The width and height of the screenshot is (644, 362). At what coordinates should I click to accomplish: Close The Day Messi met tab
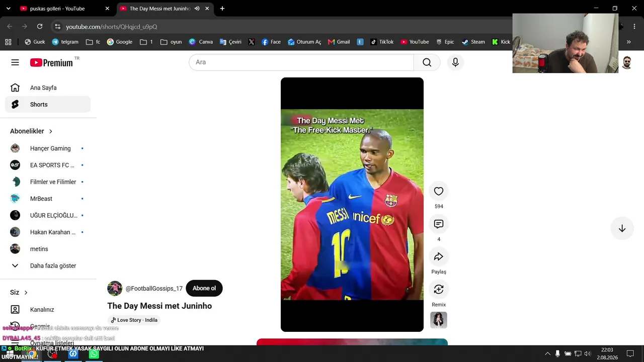(x=207, y=9)
